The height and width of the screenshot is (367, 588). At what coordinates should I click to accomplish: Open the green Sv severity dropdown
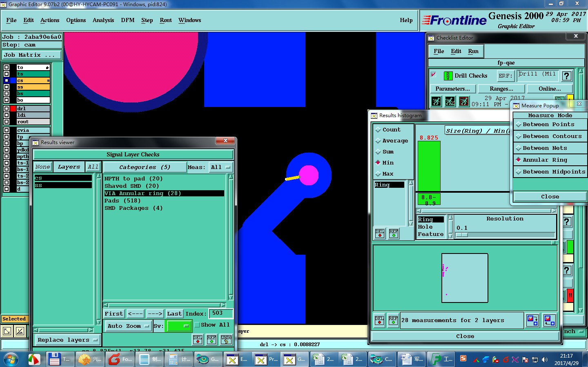178,326
